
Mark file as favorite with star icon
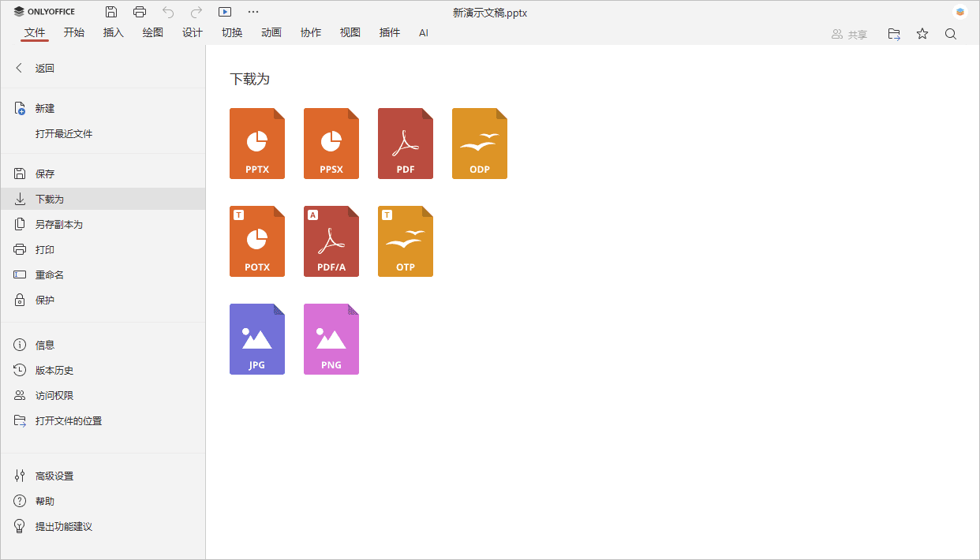coord(922,34)
